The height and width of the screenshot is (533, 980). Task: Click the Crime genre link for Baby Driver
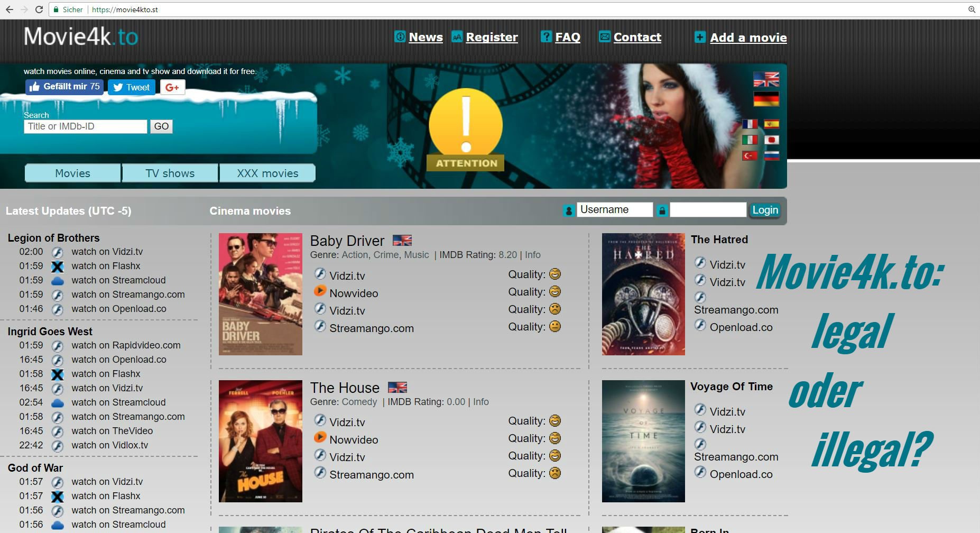click(386, 255)
